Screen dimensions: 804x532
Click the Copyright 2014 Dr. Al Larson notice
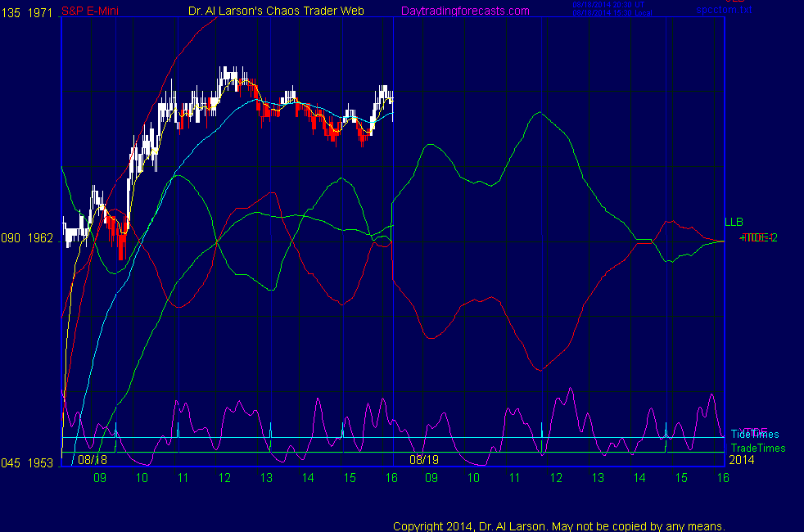coord(559,525)
